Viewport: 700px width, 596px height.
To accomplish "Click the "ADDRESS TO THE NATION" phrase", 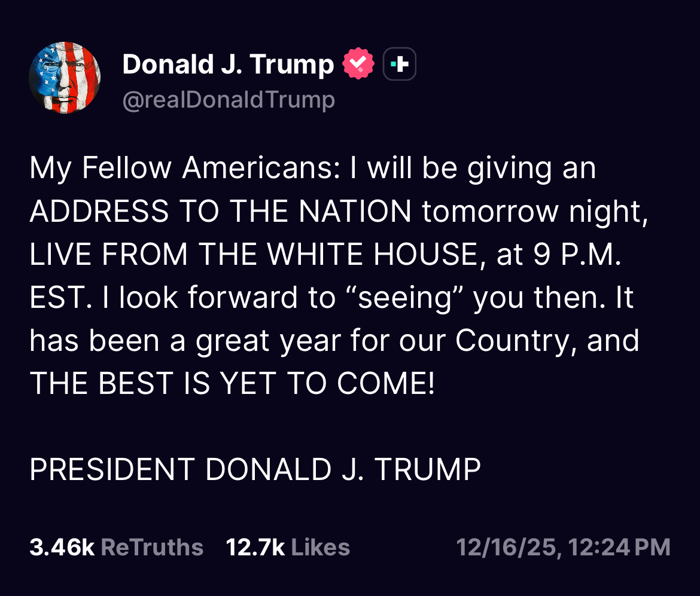I will [x=220, y=212].
